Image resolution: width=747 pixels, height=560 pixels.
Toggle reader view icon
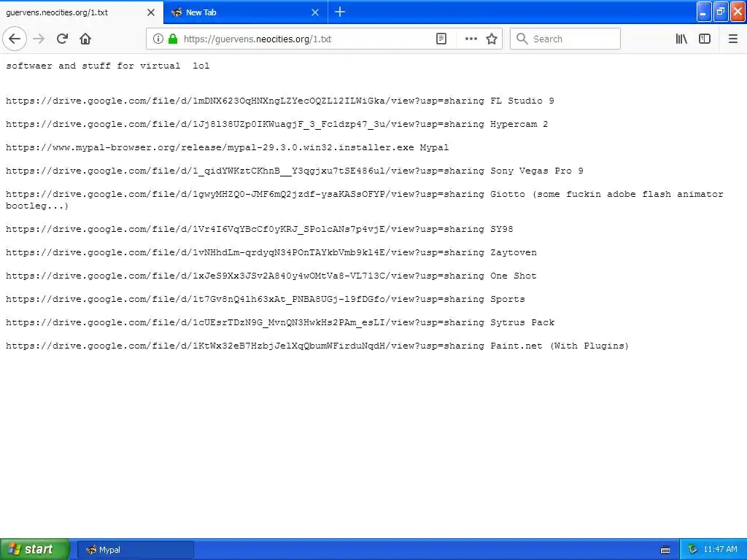tap(441, 39)
